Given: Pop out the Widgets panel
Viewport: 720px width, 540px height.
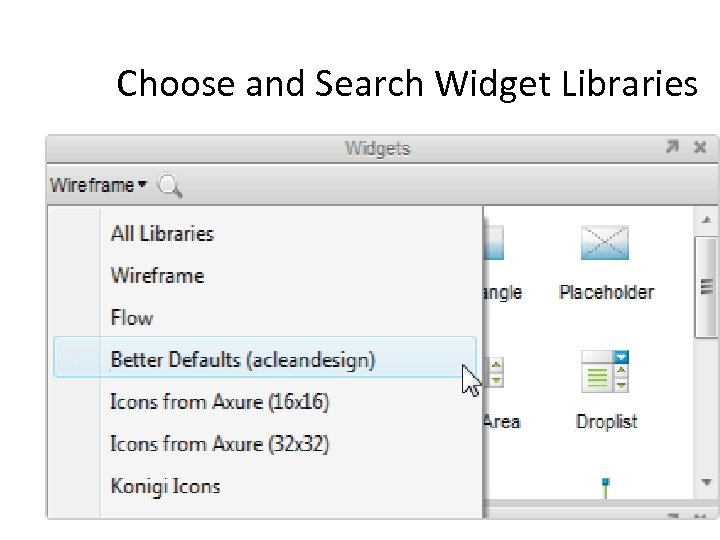Looking at the screenshot, I should pyautogui.click(x=673, y=148).
